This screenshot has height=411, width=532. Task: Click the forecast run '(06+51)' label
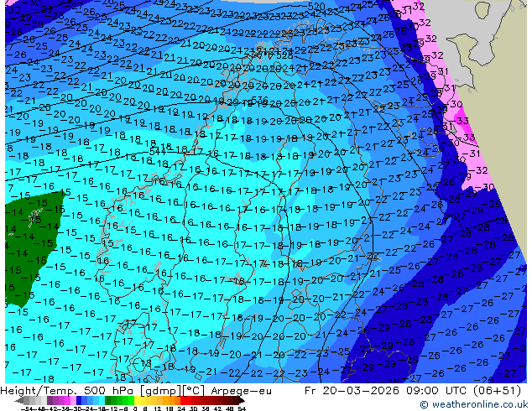[496, 391]
